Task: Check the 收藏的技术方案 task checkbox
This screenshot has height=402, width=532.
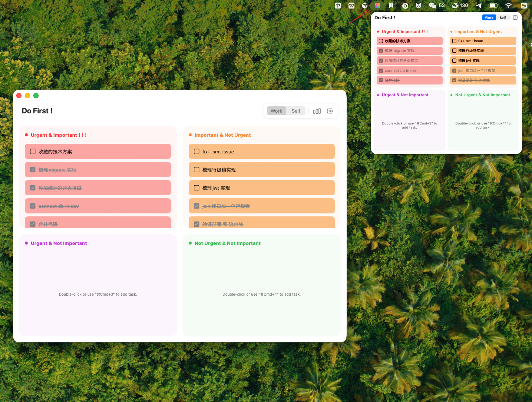Action: tap(32, 151)
